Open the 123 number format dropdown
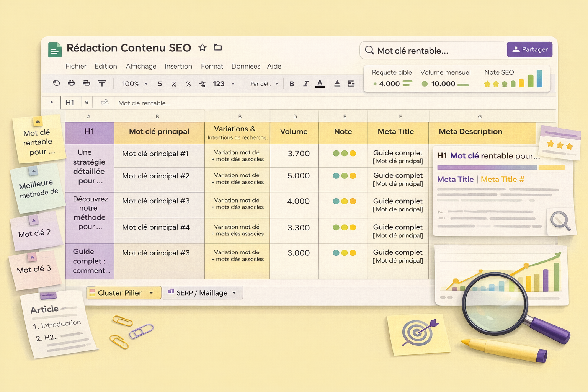The height and width of the screenshot is (392, 588). pos(224,84)
